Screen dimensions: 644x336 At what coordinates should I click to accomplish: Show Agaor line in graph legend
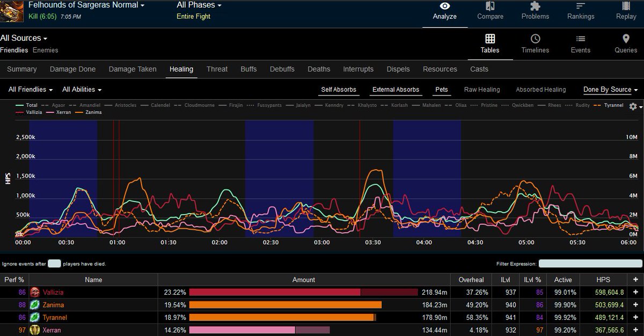tap(55, 105)
